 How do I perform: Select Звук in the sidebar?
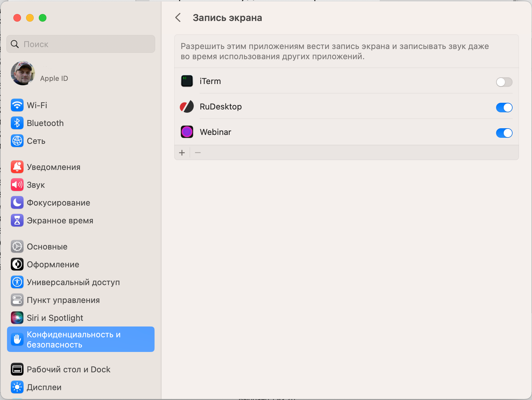pos(81,185)
